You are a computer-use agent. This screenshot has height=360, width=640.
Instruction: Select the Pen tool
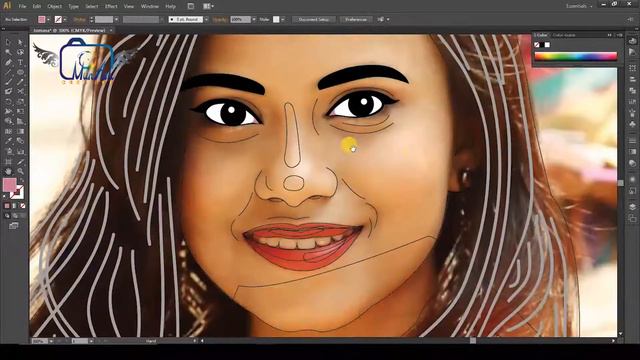(8, 62)
